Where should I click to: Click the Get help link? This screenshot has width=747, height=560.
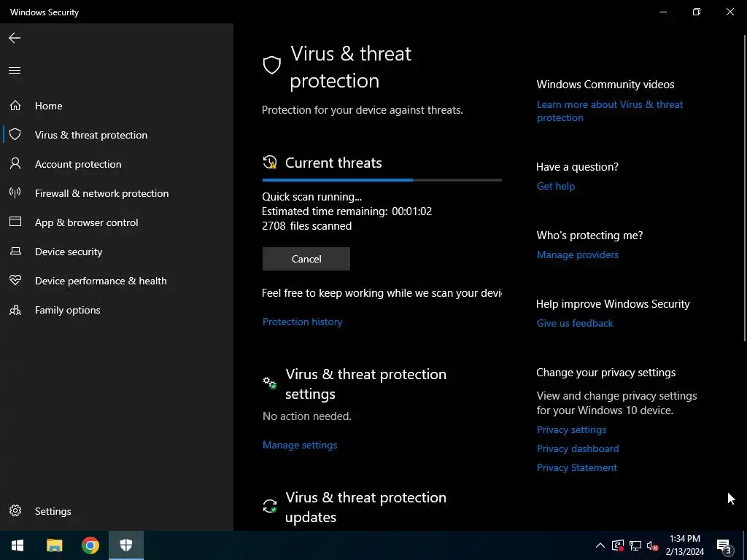coord(555,186)
